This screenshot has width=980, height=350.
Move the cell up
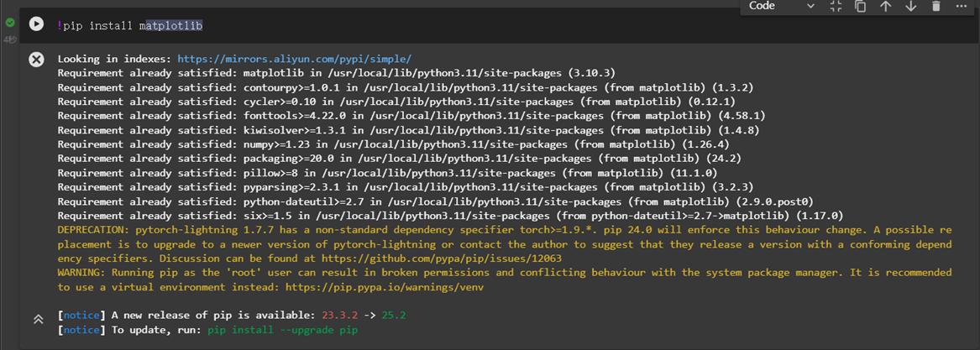(x=886, y=6)
